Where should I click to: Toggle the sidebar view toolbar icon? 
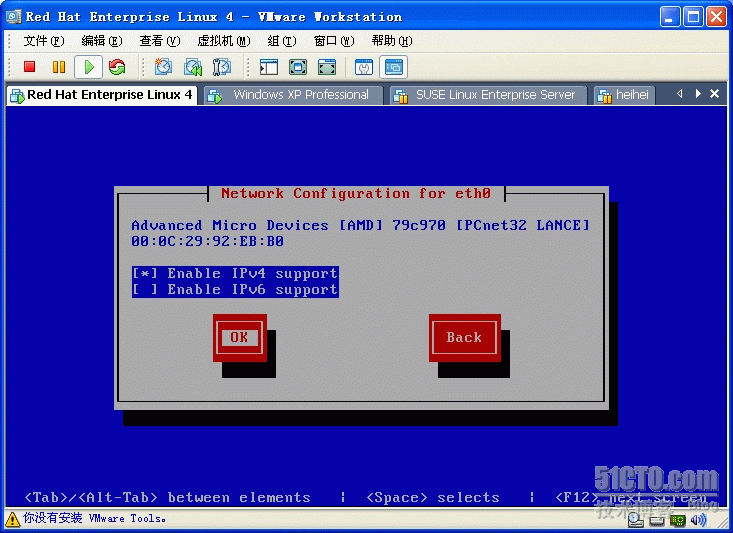click(x=269, y=67)
